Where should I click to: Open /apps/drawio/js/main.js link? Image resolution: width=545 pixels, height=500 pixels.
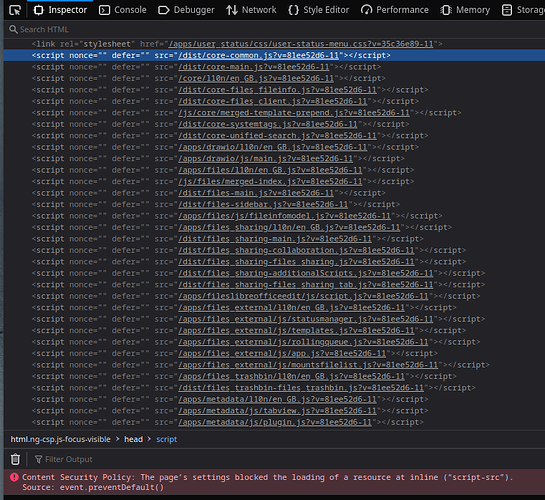pos(266,158)
